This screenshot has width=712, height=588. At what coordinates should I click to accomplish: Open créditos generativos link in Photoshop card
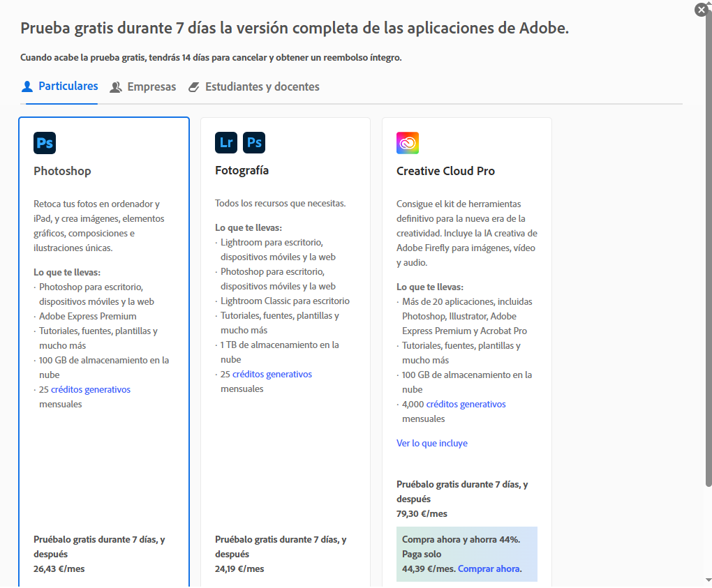point(91,390)
